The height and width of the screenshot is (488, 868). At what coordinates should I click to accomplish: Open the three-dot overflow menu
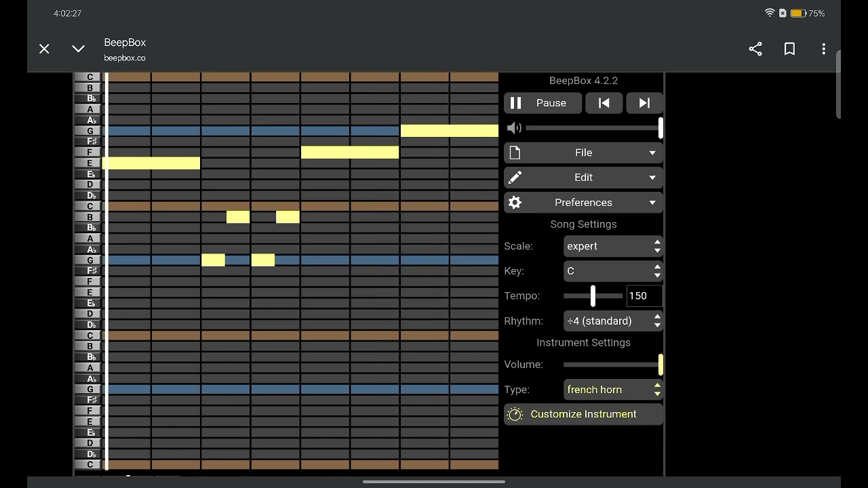[823, 49]
